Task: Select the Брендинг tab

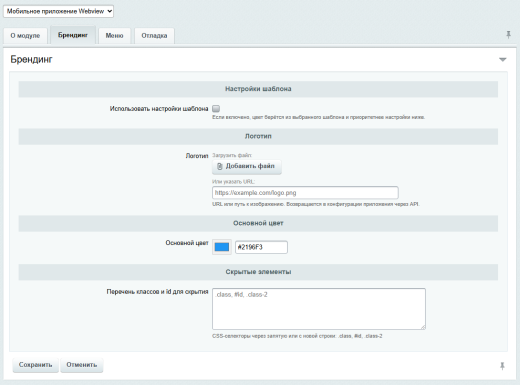Action: [73, 35]
